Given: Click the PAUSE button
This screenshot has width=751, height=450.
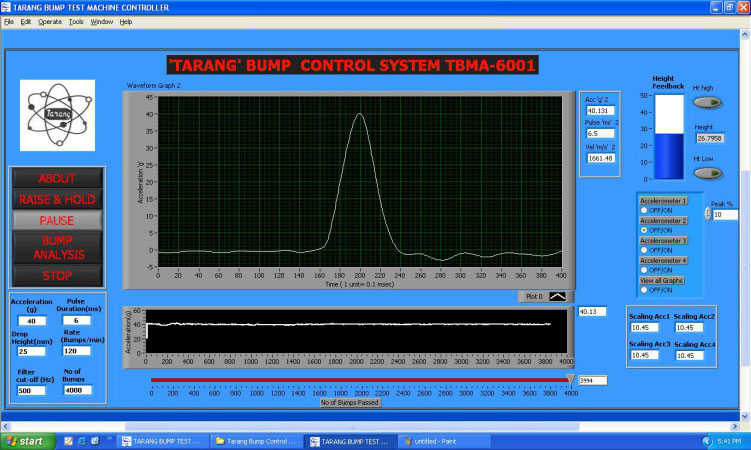Looking at the screenshot, I should [57, 220].
